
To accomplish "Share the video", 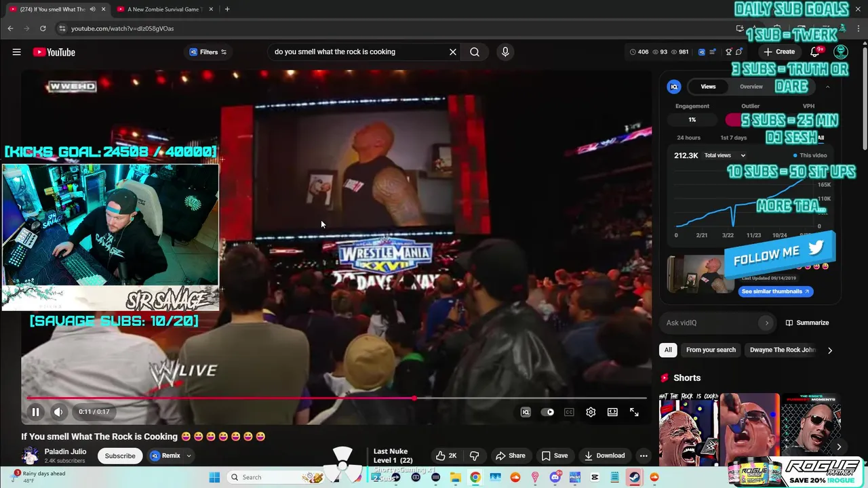I will pos(510,455).
